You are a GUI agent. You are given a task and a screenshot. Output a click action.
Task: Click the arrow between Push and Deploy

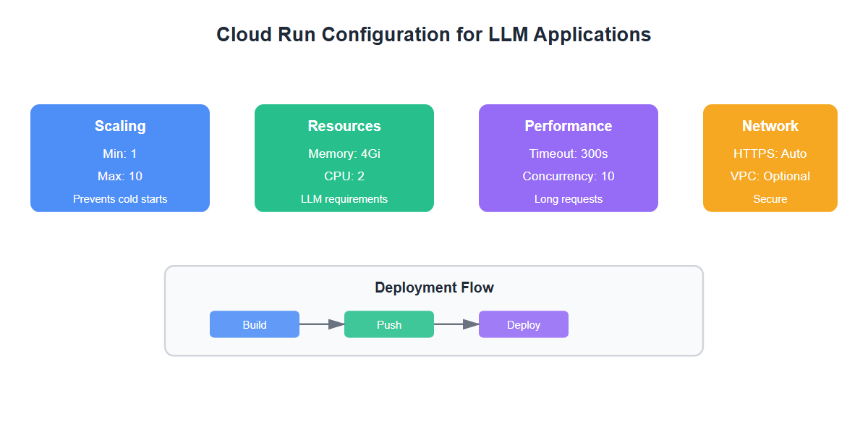pyautogui.click(x=456, y=324)
